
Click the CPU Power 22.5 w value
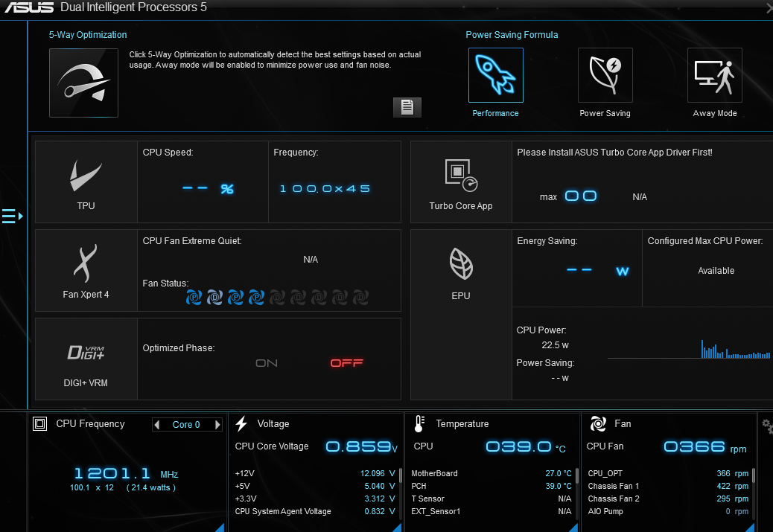pos(555,345)
